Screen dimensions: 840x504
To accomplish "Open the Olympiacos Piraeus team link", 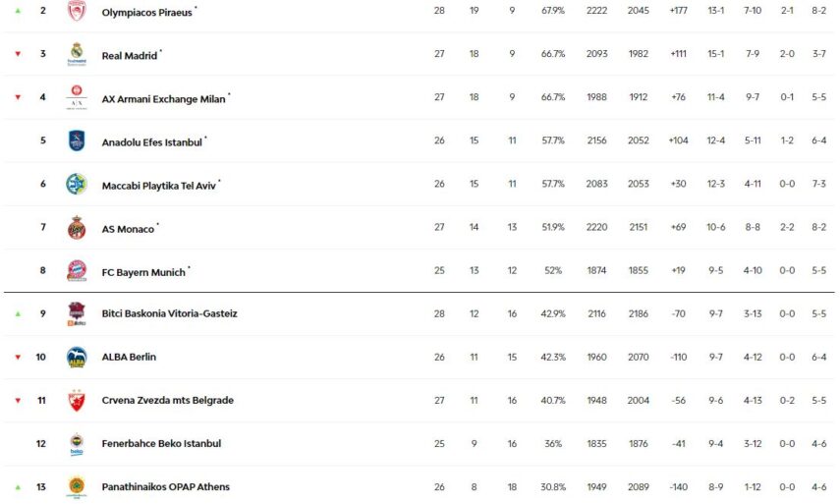I will tap(146, 13).
